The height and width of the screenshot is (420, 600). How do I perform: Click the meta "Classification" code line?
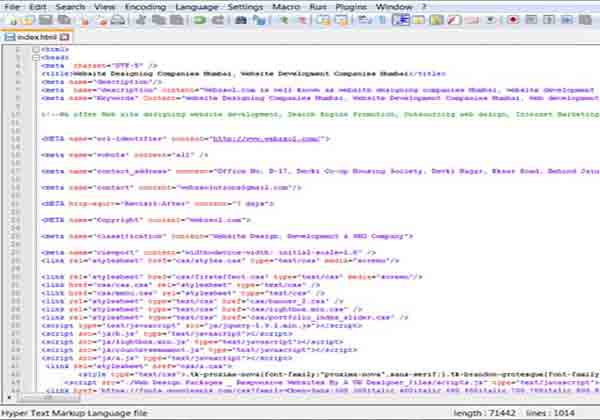227,236
